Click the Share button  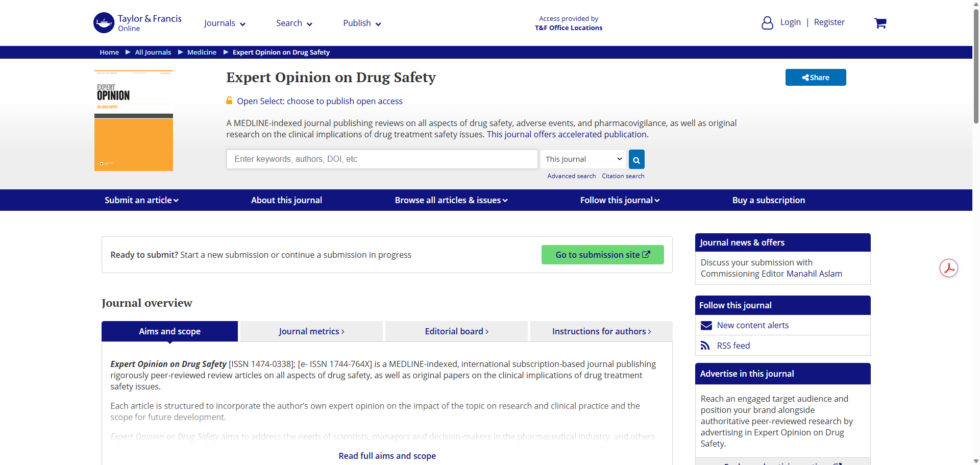[816, 78]
